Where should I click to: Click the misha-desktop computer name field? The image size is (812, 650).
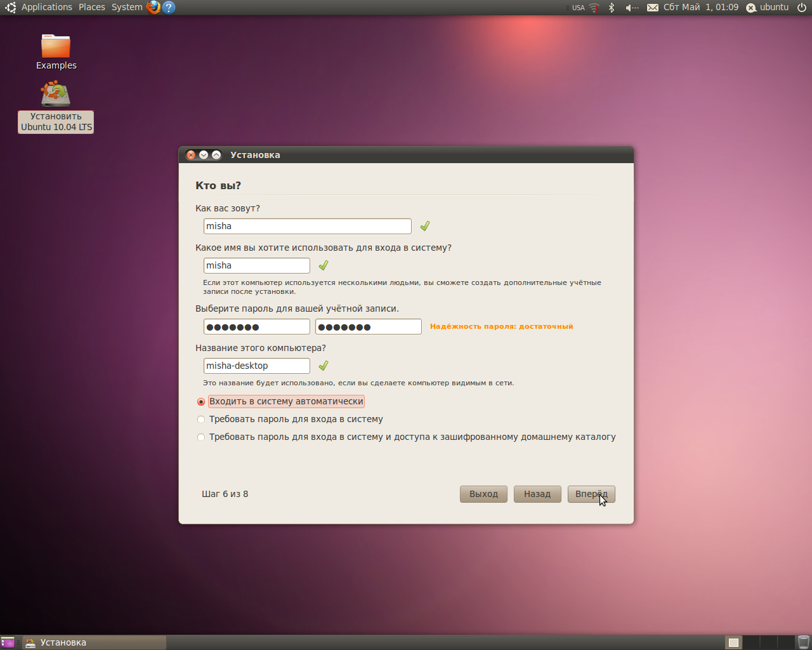click(257, 366)
